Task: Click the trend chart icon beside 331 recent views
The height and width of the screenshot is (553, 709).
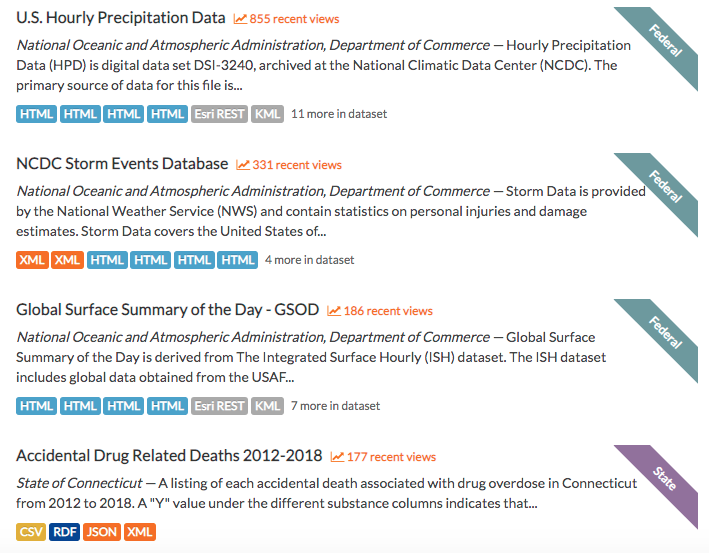Action: (x=243, y=165)
